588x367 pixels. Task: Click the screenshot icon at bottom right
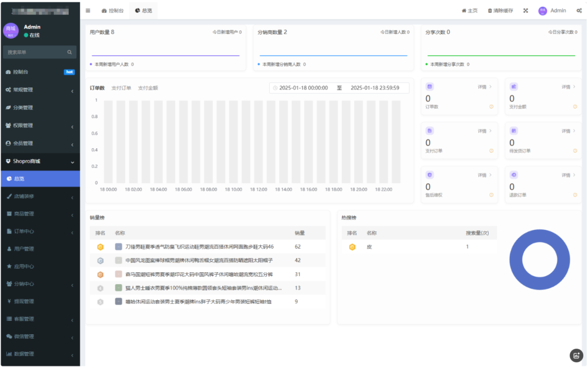pyautogui.click(x=577, y=356)
